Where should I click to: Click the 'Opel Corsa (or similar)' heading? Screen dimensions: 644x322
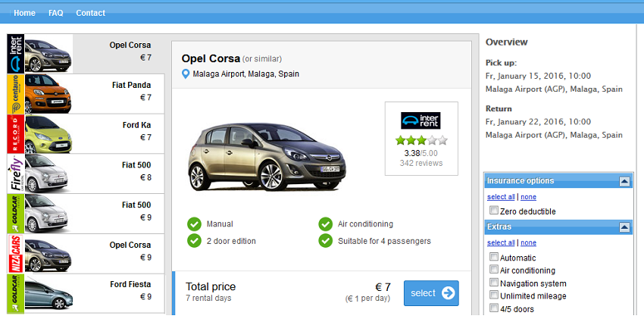(x=232, y=59)
